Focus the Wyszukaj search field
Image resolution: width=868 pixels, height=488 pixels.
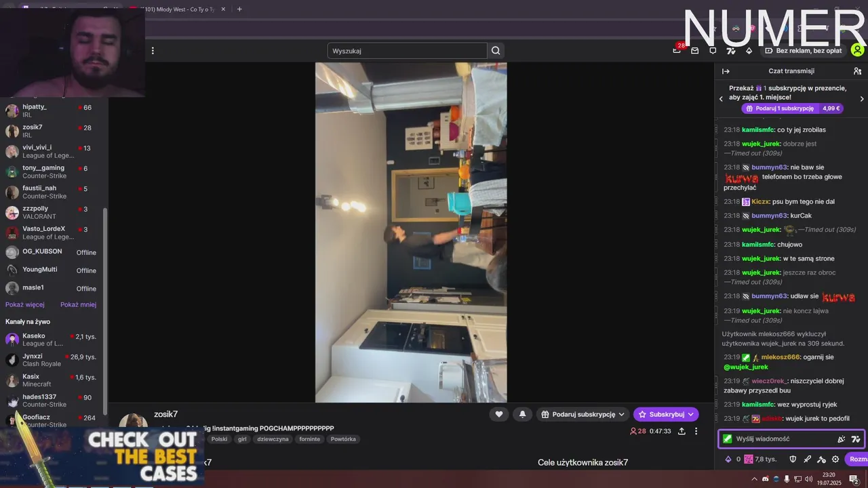pos(407,51)
